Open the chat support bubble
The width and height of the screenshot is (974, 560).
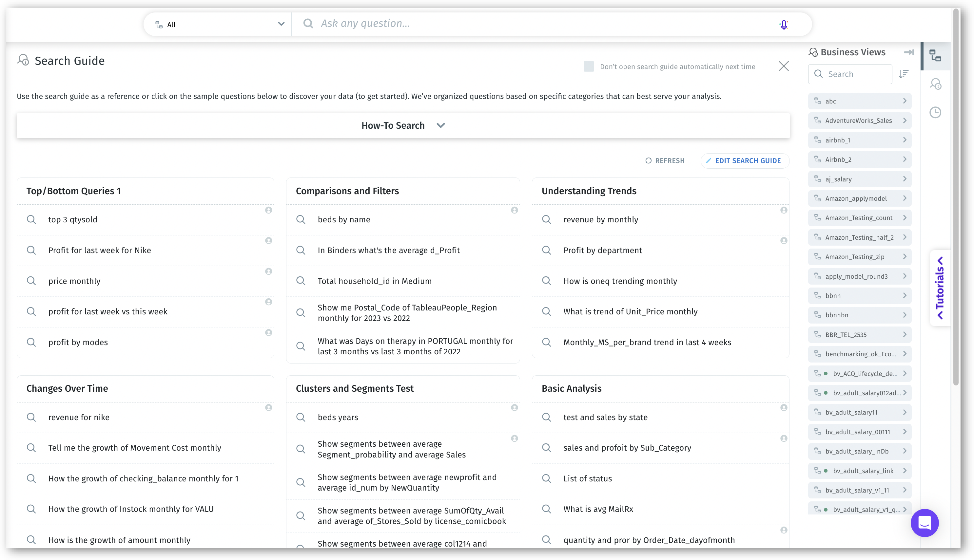point(925,523)
